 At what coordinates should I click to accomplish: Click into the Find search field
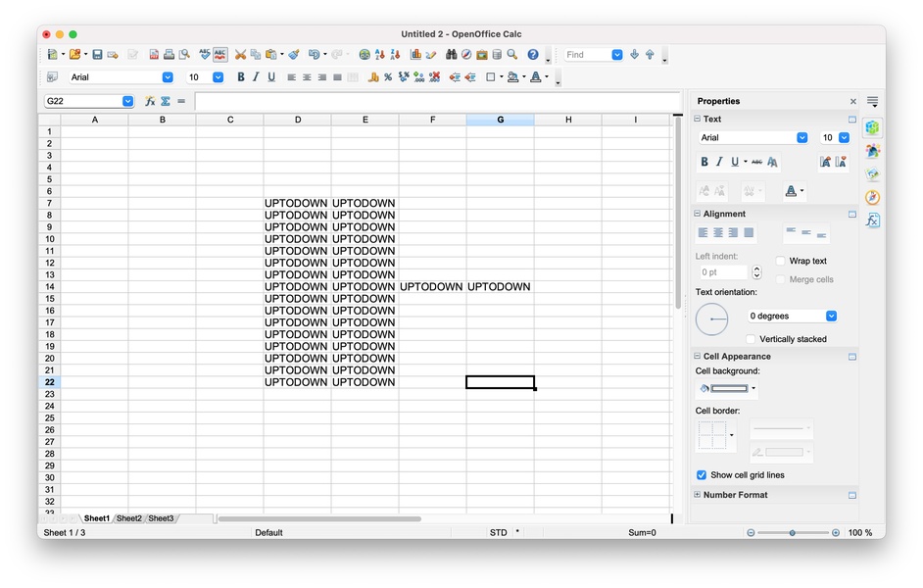590,55
